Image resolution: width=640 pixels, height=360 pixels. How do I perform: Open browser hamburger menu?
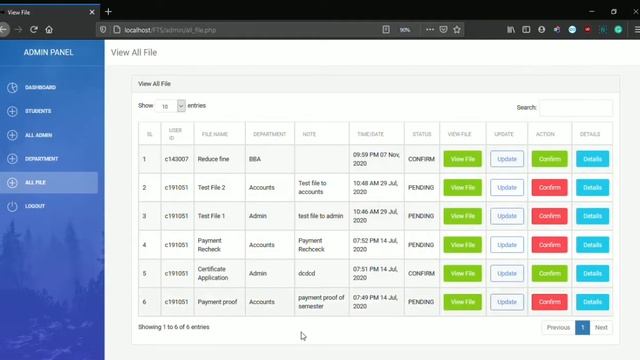636,29
